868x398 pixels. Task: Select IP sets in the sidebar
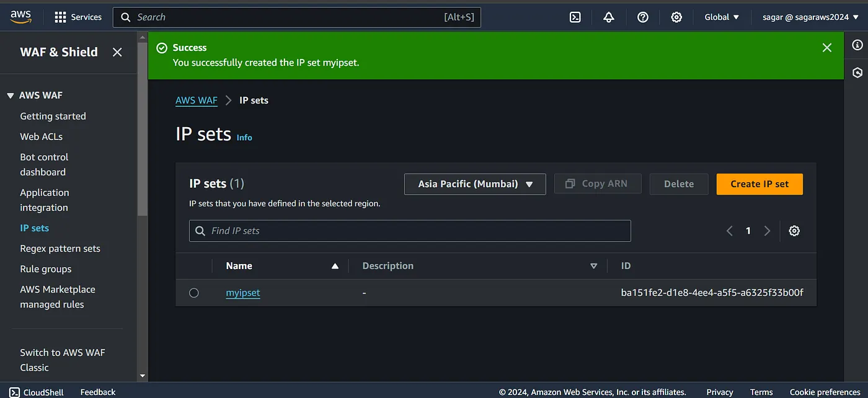34,228
